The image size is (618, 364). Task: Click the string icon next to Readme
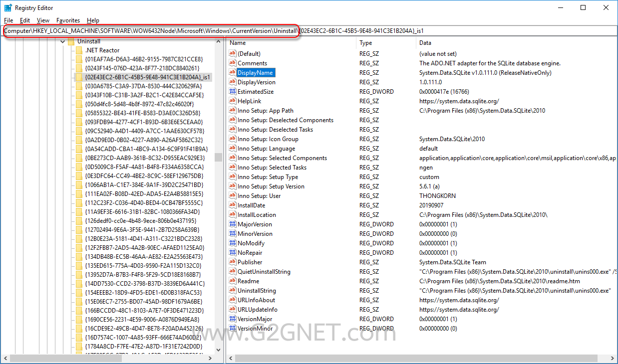pyautogui.click(x=232, y=281)
